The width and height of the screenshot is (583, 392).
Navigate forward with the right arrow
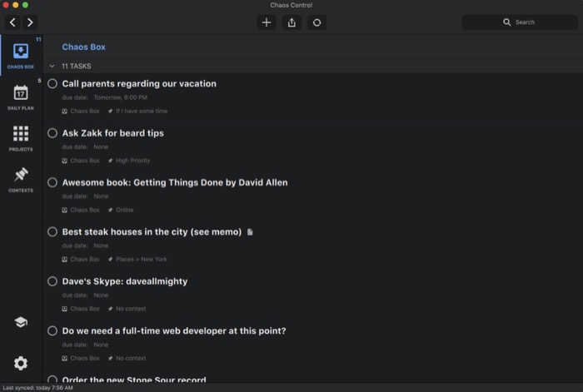(x=30, y=22)
